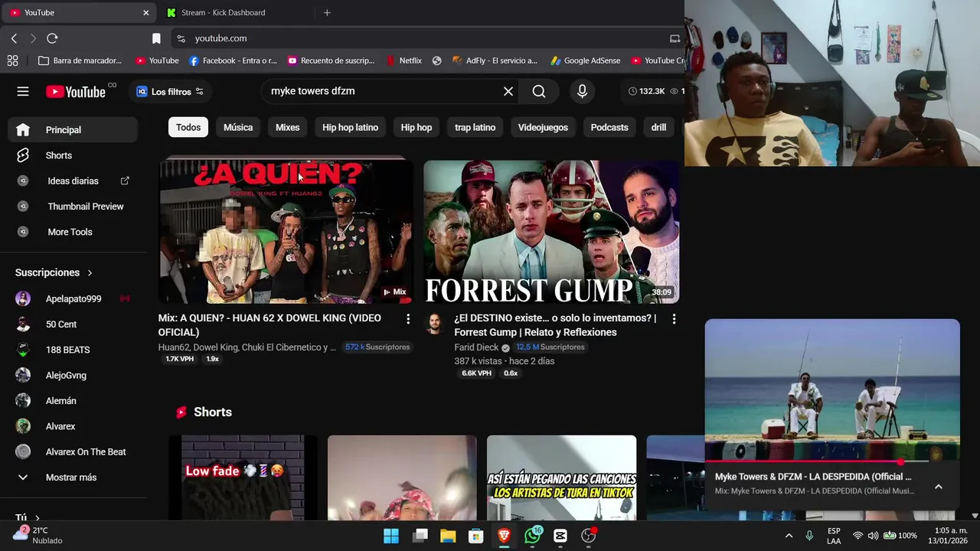Open the YouTube hamburger guide menu
This screenshot has height=551, width=980.
(23, 91)
